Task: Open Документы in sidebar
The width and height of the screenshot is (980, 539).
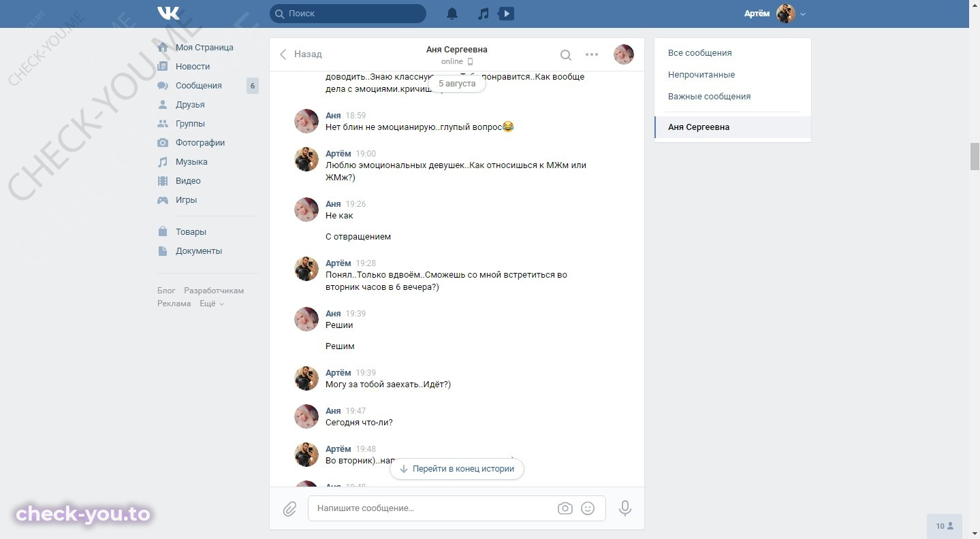Action: point(199,251)
